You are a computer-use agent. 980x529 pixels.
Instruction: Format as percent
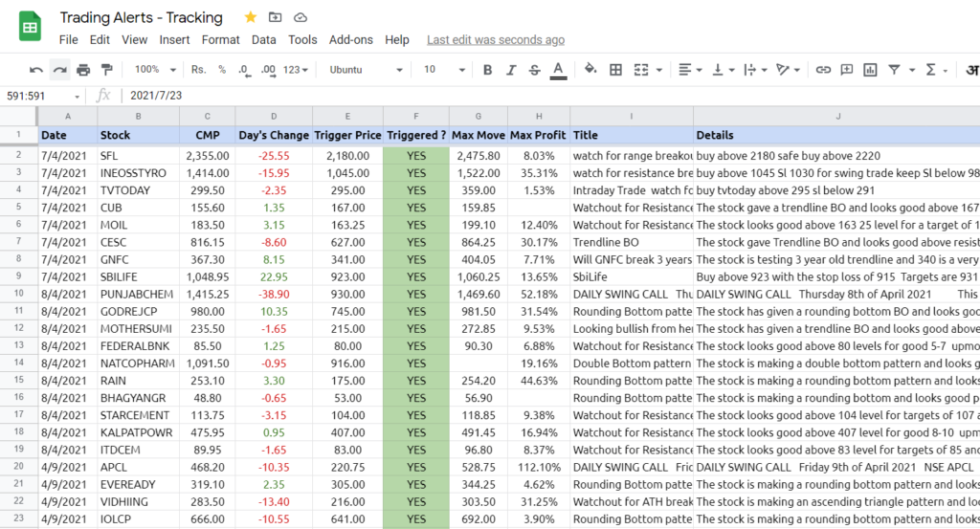tap(222, 70)
